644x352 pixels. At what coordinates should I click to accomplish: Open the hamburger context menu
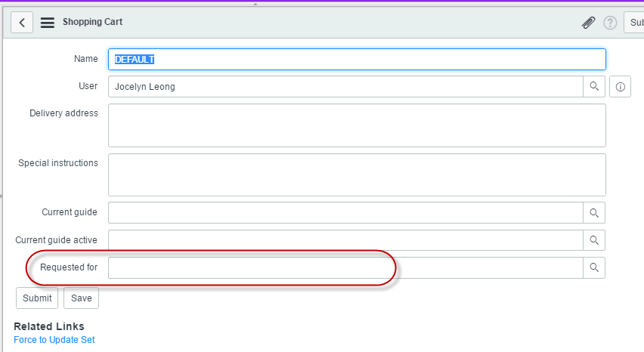coord(47,23)
